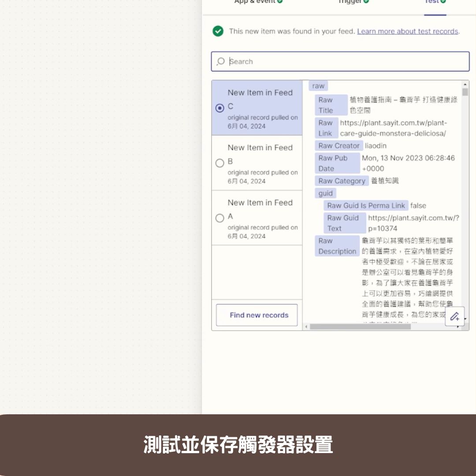Expand the Raw Guid Is Perma Link entry
476x476 pixels.
(366, 205)
